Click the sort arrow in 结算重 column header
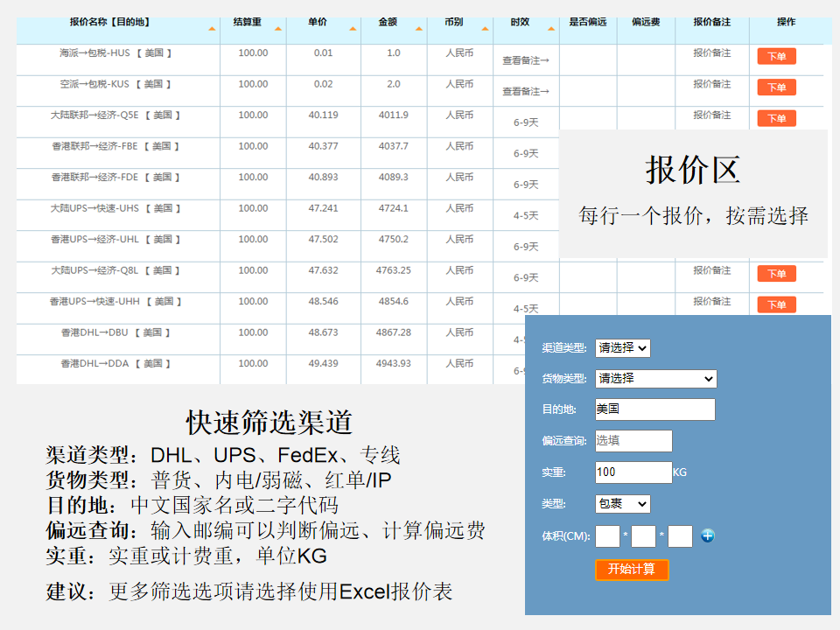Image resolution: width=840 pixels, height=630 pixels. tap(278, 30)
